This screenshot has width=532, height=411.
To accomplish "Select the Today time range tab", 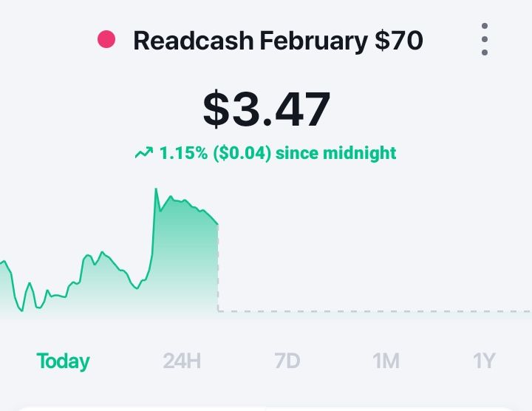I will tap(63, 361).
